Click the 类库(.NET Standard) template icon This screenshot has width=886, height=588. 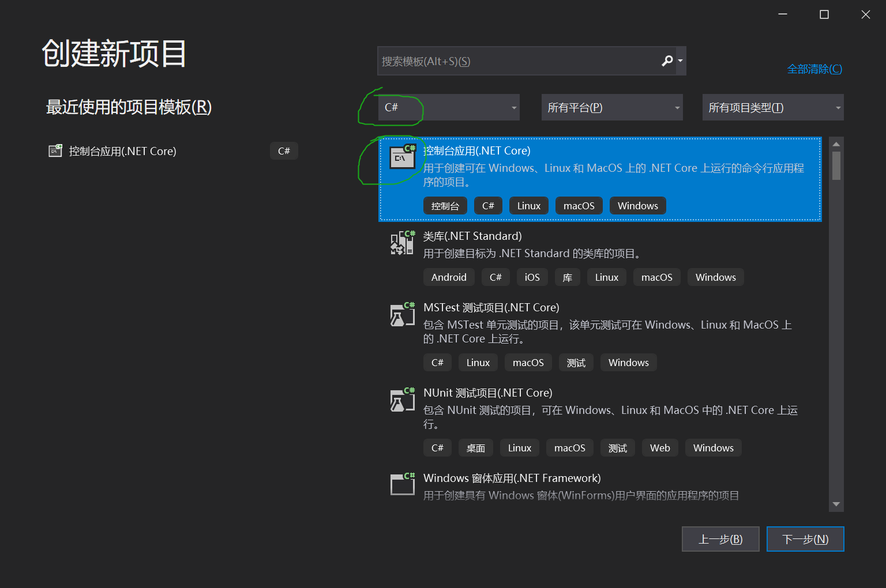pyautogui.click(x=403, y=243)
